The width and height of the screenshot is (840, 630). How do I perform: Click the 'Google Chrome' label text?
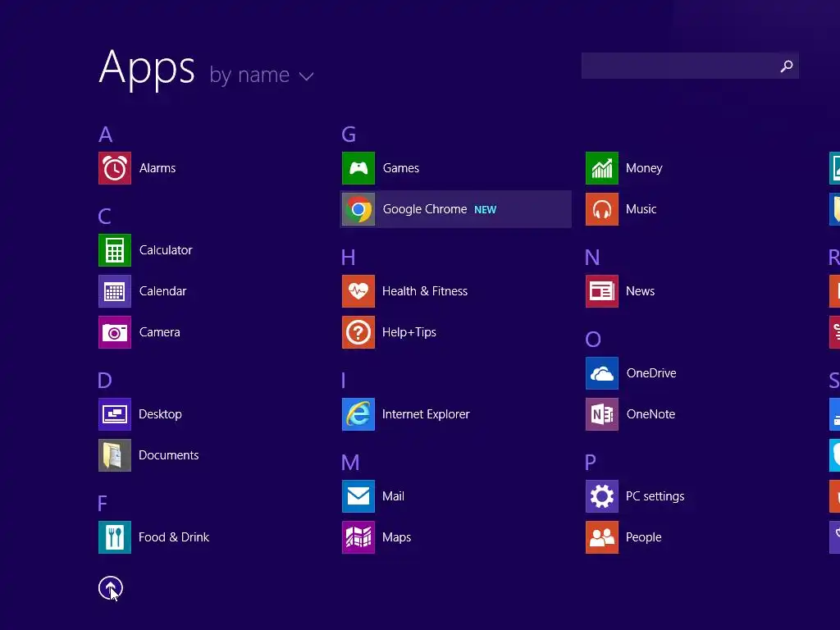[x=425, y=209]
